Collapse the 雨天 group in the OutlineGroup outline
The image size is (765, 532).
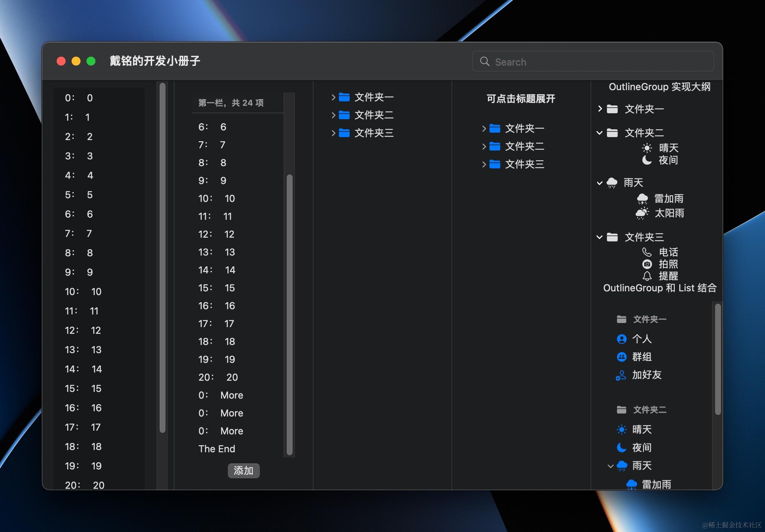coord(599,183)
